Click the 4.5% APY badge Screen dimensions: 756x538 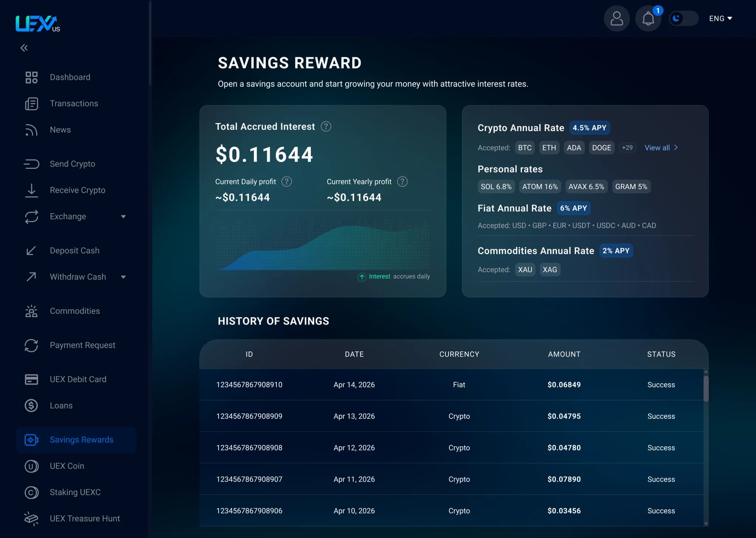(x=590, y=128)
